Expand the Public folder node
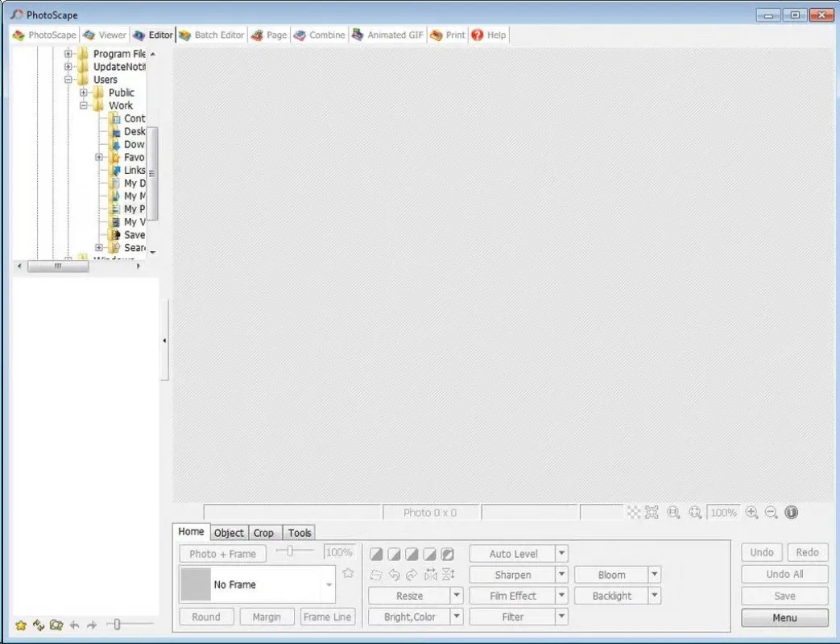This screenshot has width=840, height=644. [84, 93]
